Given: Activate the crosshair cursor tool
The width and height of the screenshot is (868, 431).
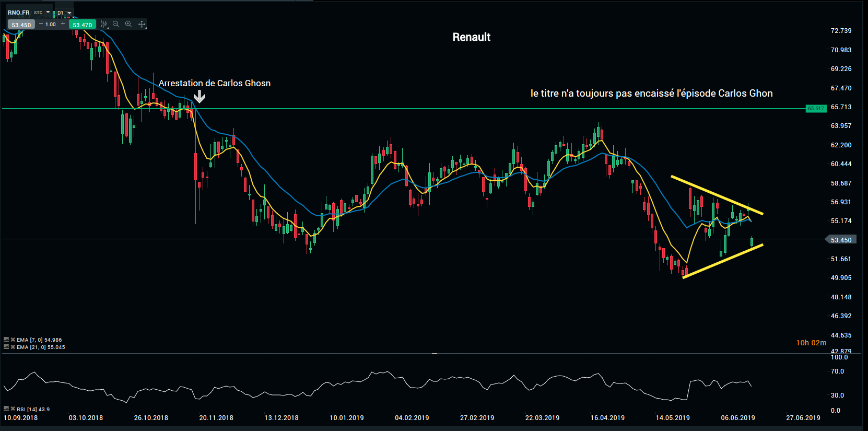Looking at the screenshot, I should click(142, 25).
